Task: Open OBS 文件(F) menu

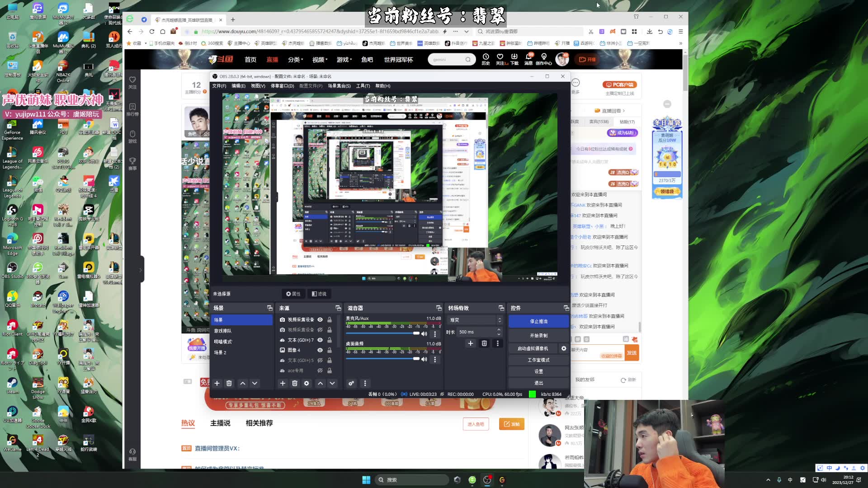Action: (219, 86)
